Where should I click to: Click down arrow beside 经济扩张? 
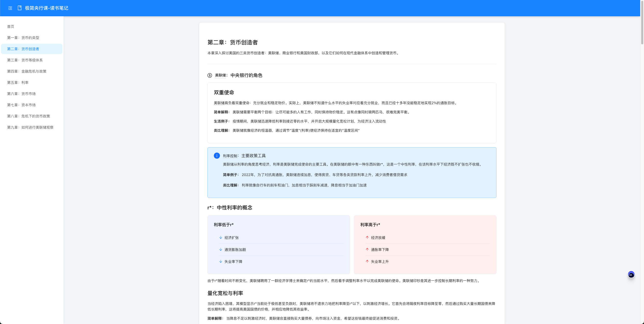[x=221, y=238]
